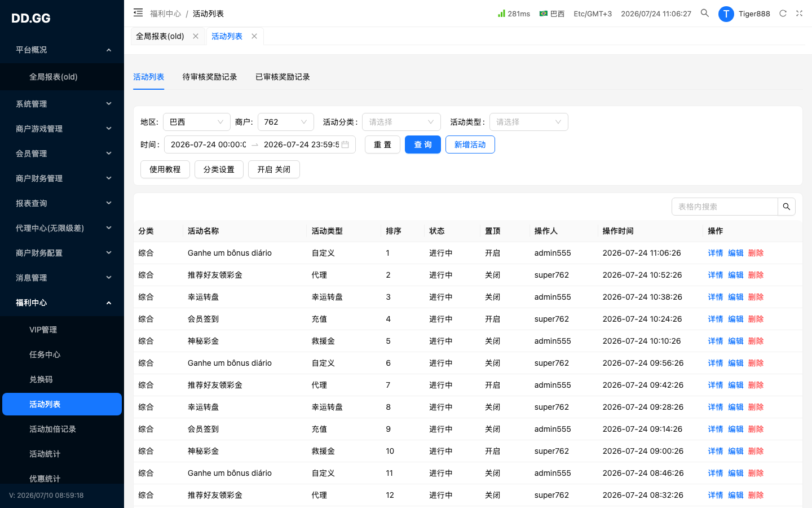Click the 重置 button
Image resolution: width=812 pixels, height=508 pixels.
pos(382,144)
